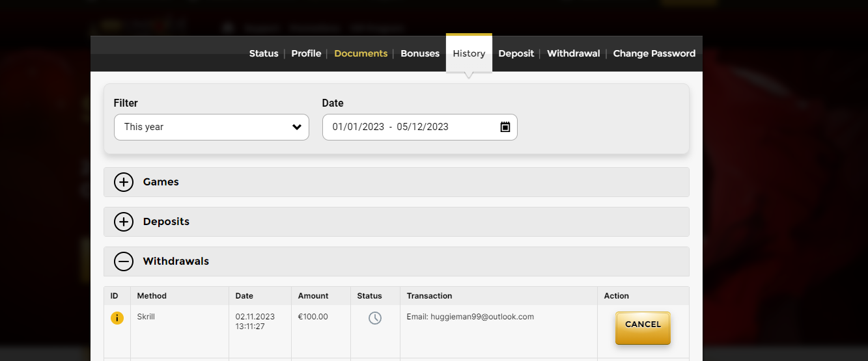Click the Transaction column header
The image size is (868, 361).
pos(429,296)
